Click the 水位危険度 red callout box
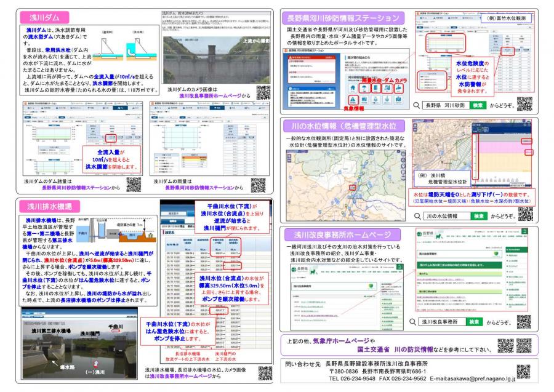The image size is (554, 392). pos(472,77)
